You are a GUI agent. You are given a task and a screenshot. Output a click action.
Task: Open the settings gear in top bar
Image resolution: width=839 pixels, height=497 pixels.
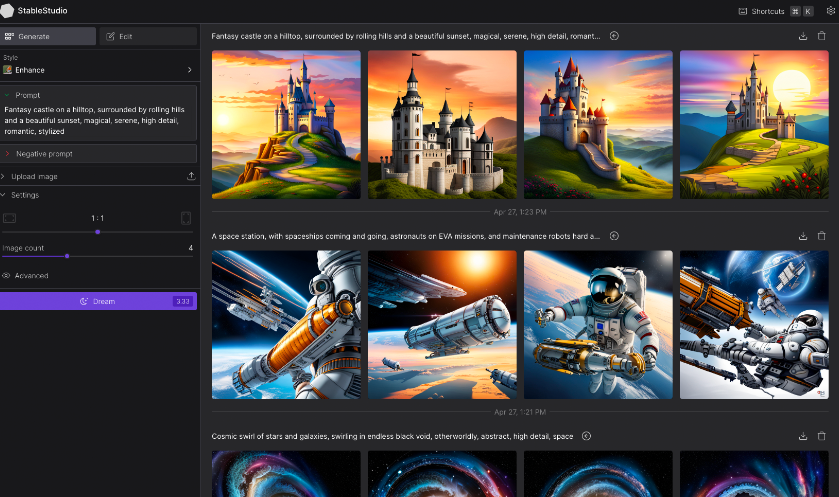[830, 11]
